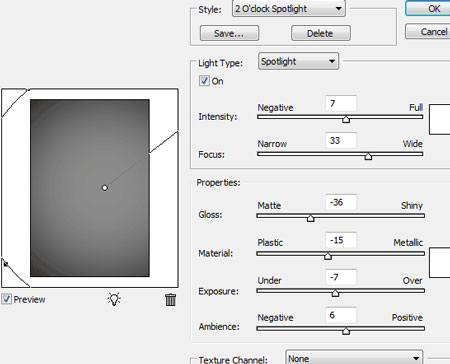Click the 'Full' label of Intensity slider

pyautogui.click(x=416, y=107)
